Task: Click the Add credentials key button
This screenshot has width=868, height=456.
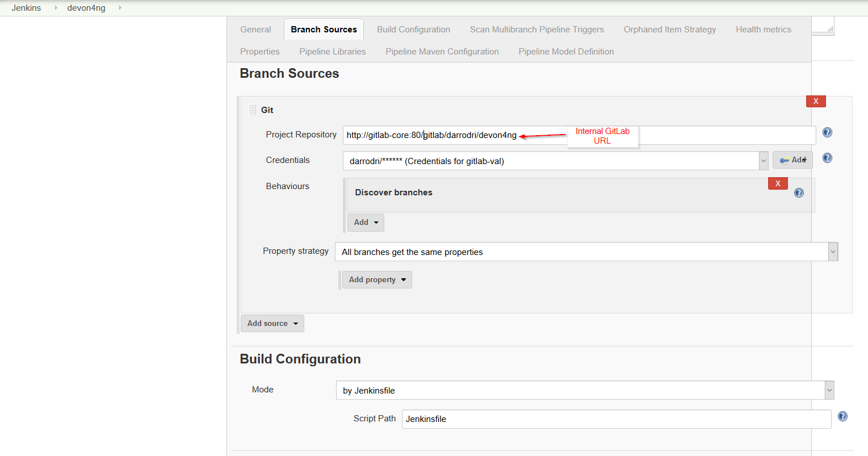Action: [792, 160]
